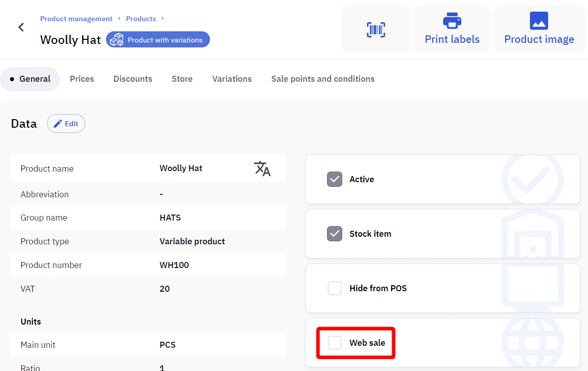Navigate to the Products breadcrumb link
Viewport: 588px width, 371px height.
click(x=141, y=19)
